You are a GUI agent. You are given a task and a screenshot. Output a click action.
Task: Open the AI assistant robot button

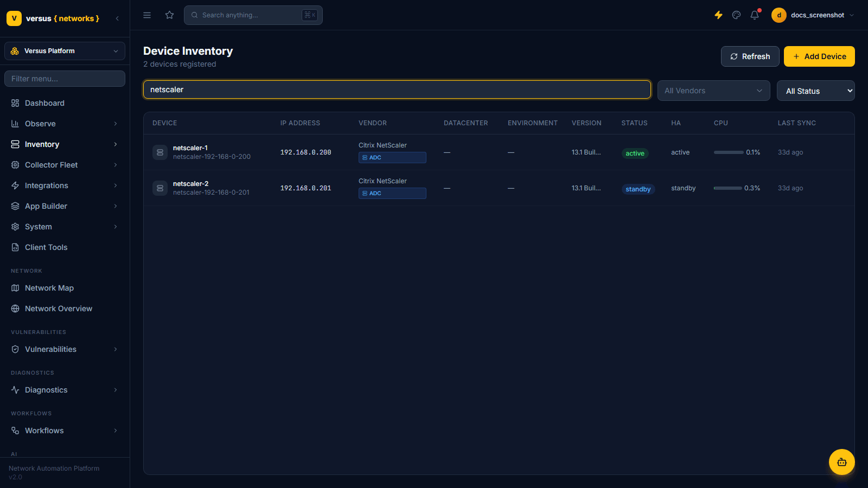click(841, 462)
